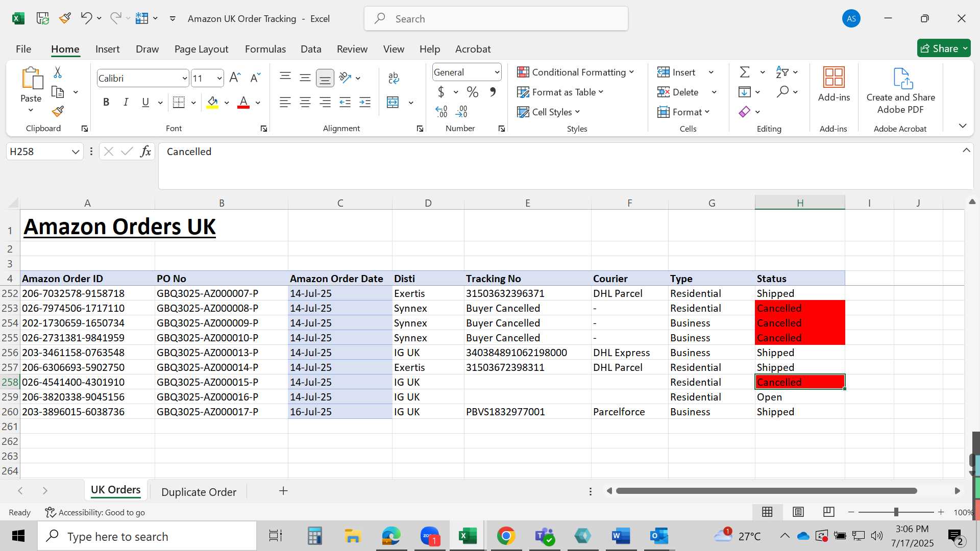Toggle Align Right for cell text
The width and height of the screenshot is (980, 551).
click(325, 102)
